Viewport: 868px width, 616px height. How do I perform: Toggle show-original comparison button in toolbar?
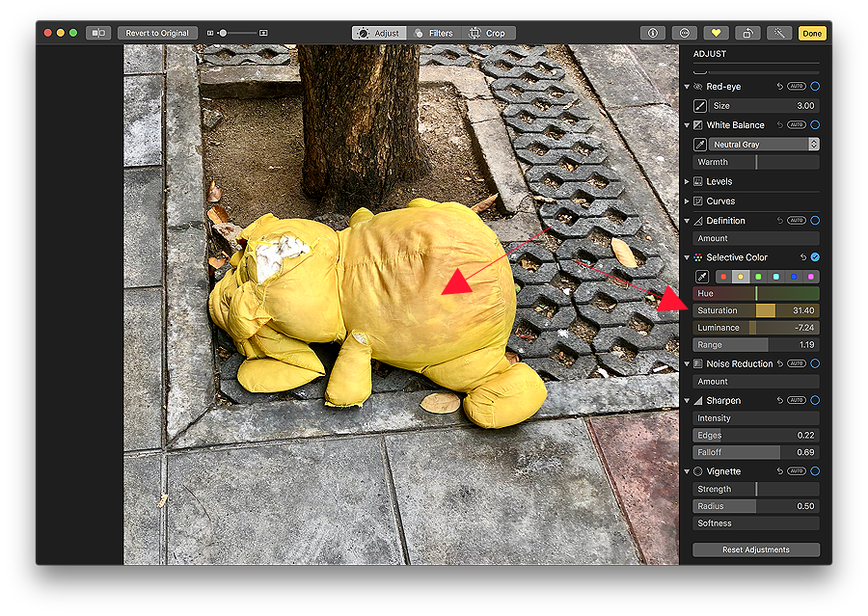point(98,33)
